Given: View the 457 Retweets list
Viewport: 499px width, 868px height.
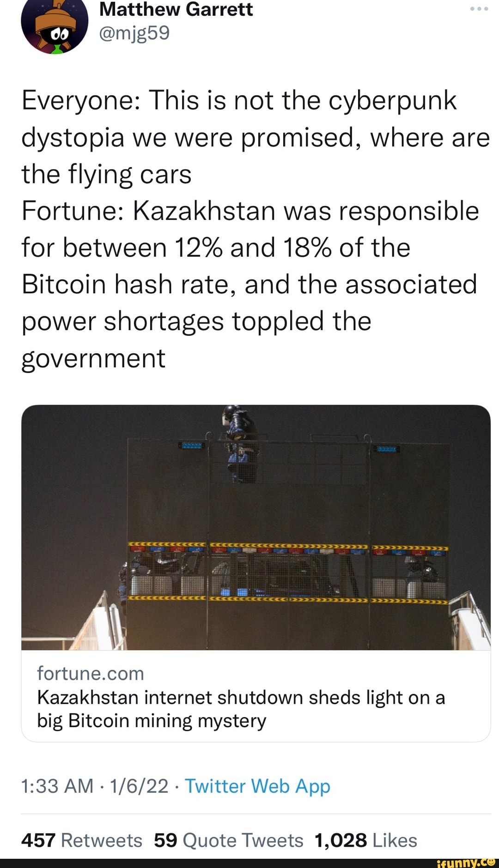Looking at the screenshot, I should (81, 840).
